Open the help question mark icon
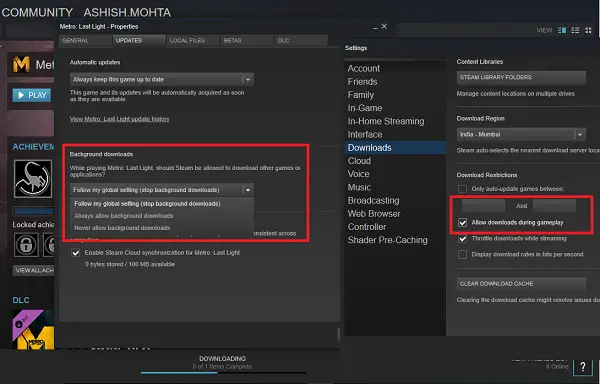 point(583,367)
